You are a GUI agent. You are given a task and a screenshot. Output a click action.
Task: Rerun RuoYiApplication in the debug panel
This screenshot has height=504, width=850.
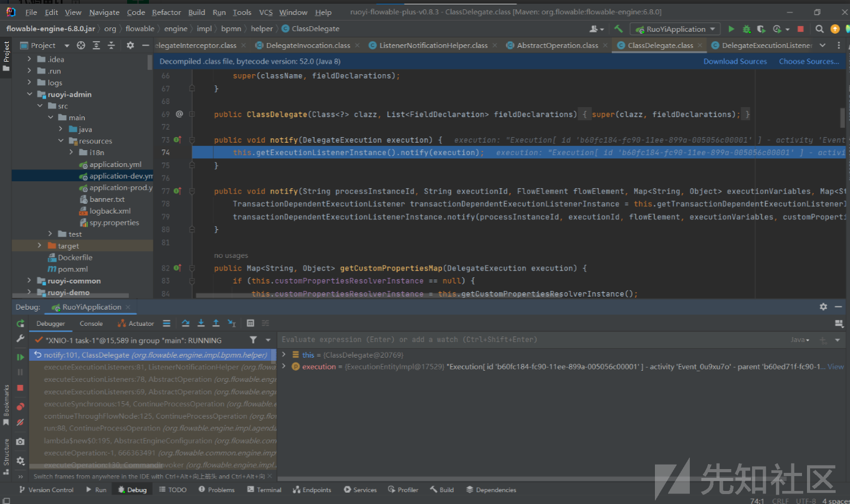coord(21,324)
